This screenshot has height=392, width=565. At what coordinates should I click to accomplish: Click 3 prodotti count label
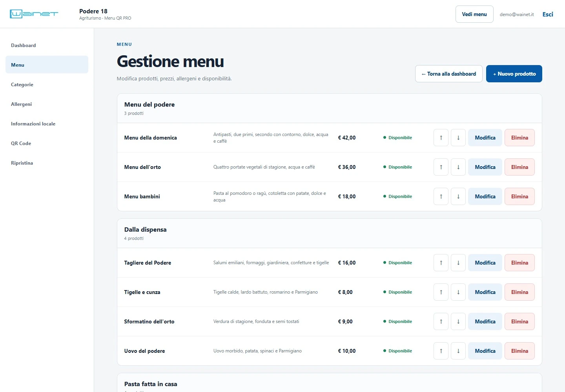pyautogui.click(x=134, y=113)
